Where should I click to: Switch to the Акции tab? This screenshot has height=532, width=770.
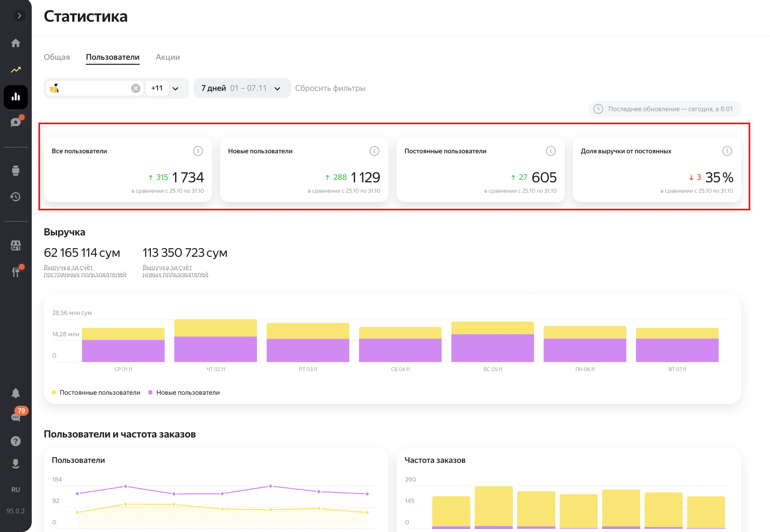click(x=168, y=57)
